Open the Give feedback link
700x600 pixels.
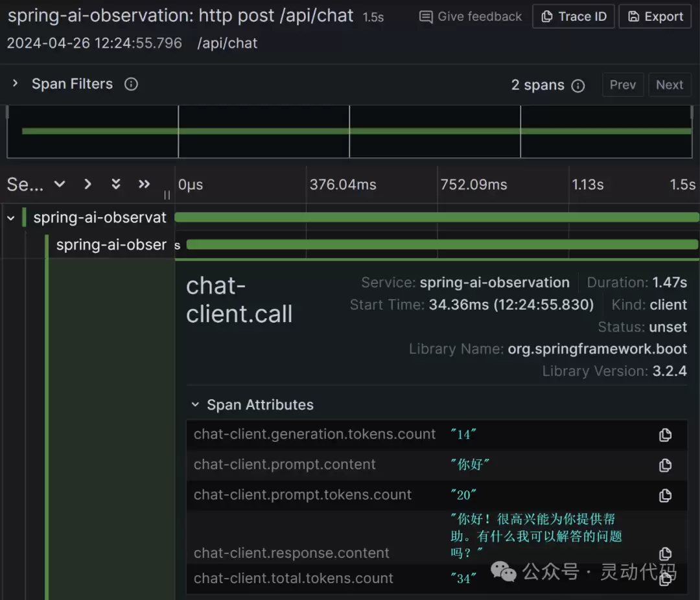click(x=470, y=16)
